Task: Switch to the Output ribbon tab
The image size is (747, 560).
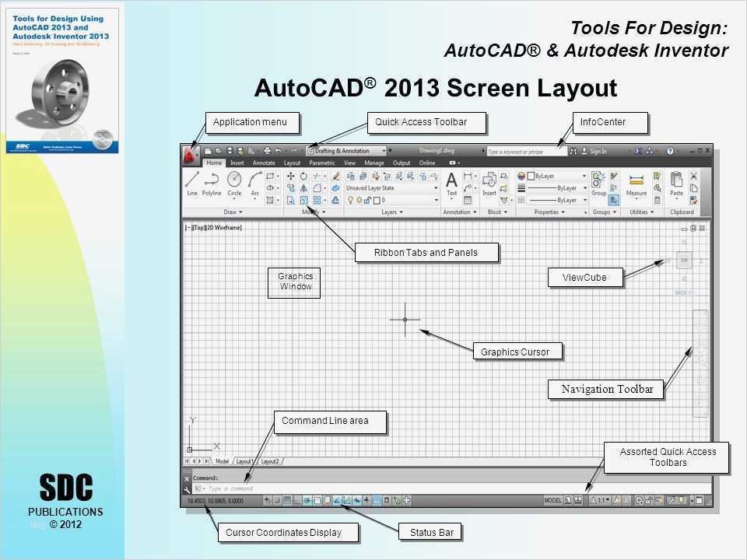Action: point(402,163)
